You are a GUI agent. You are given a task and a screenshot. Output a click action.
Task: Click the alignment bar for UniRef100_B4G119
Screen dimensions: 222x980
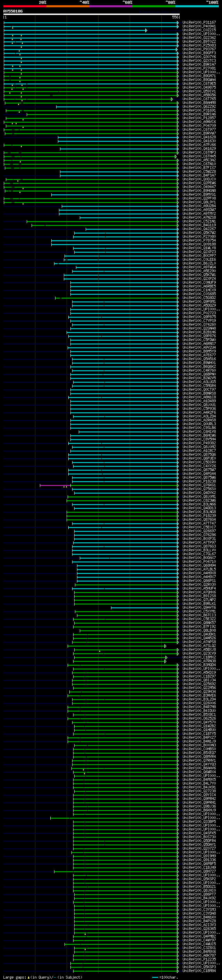click(105, 225)
